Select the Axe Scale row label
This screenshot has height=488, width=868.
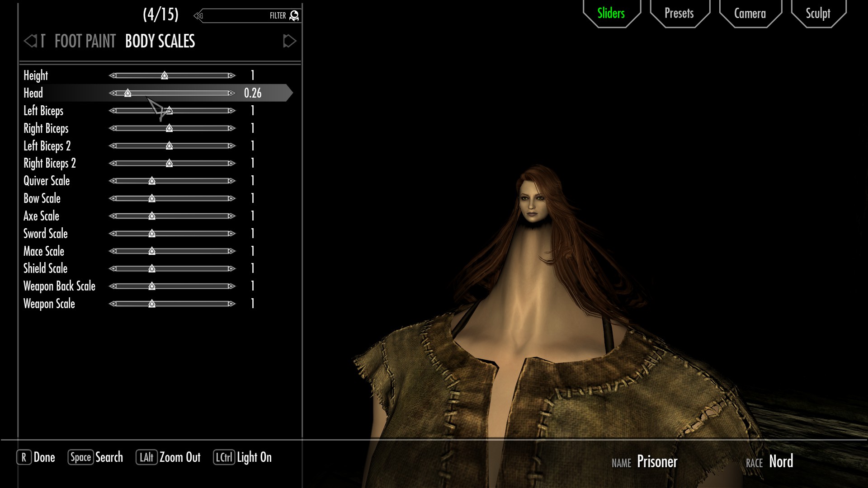pos(41,216)
